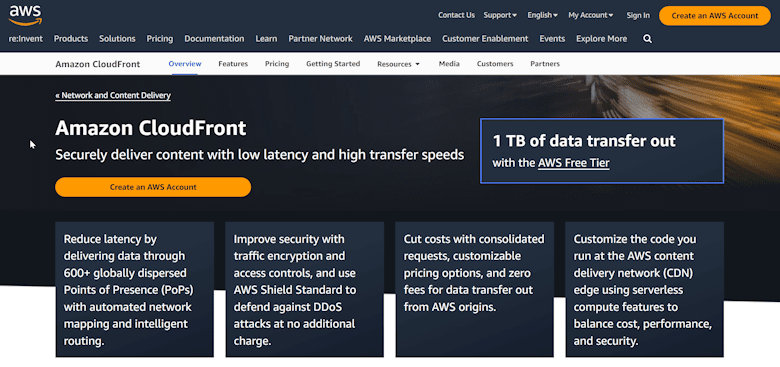Click Sign In link
Image resolution: width=780 pixels, height=367 pixels.
(x=638, y=15)
